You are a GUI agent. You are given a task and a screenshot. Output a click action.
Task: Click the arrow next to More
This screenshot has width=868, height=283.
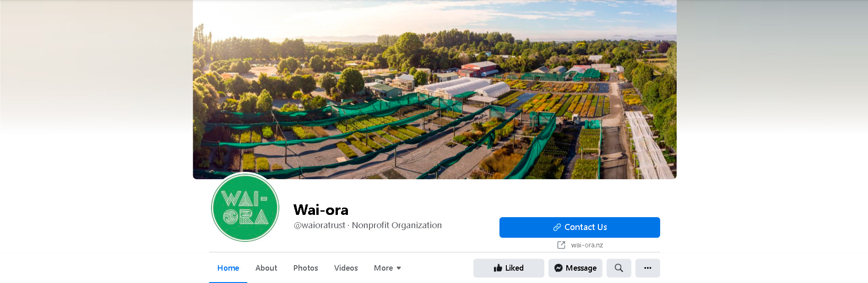(x=399, y=268)
